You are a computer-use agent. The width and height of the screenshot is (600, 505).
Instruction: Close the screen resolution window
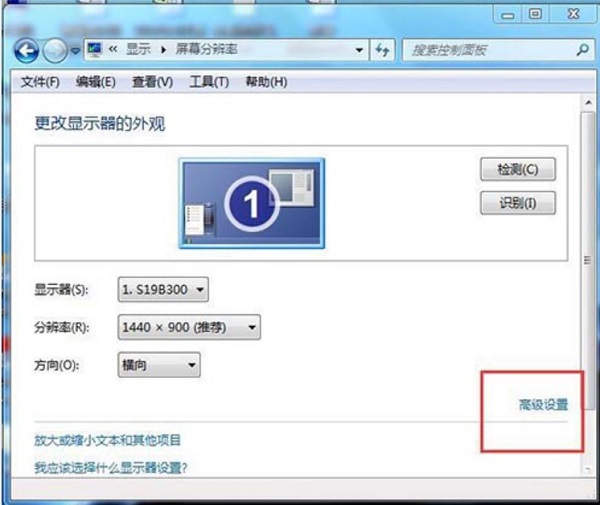pyautogui.click(x=573, y=14)
